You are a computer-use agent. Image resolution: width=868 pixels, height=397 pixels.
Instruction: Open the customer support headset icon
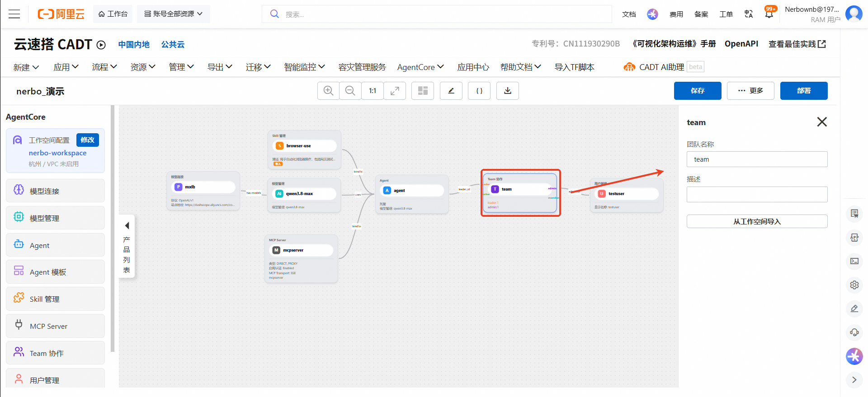[854, 332]
